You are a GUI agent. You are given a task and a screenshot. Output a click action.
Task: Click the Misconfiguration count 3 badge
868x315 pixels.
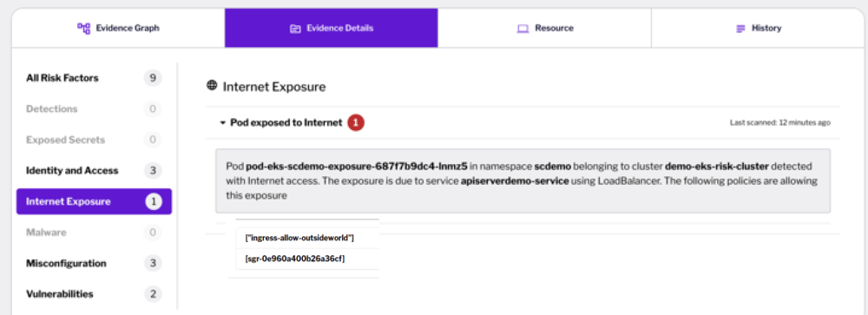(x=153, y=264)
